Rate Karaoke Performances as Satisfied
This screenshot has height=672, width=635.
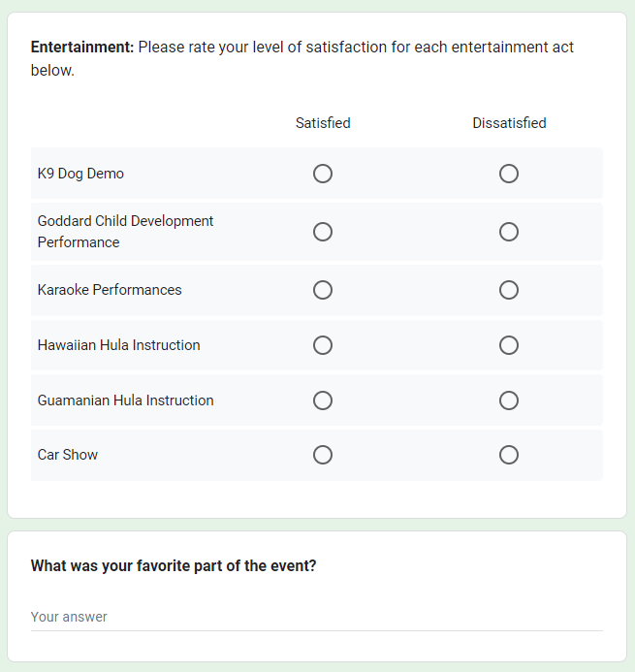click(x=323, y=290)
